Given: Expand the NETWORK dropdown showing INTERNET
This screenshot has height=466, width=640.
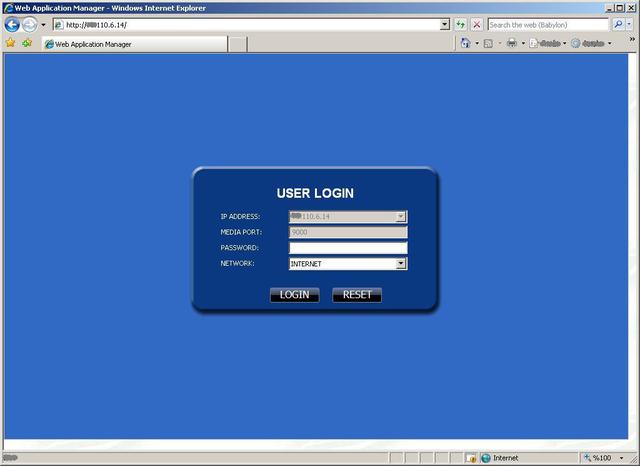Looking at the screenshot, I should [x=401, y=264].
